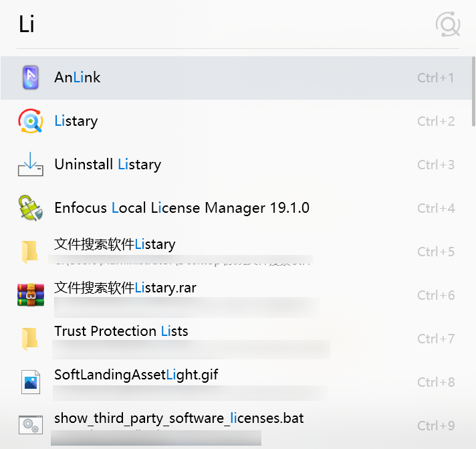Click the 文件搜索软件Listary folder icon
This screenshot has height=449, width=476.
click(x=29, y=252)
